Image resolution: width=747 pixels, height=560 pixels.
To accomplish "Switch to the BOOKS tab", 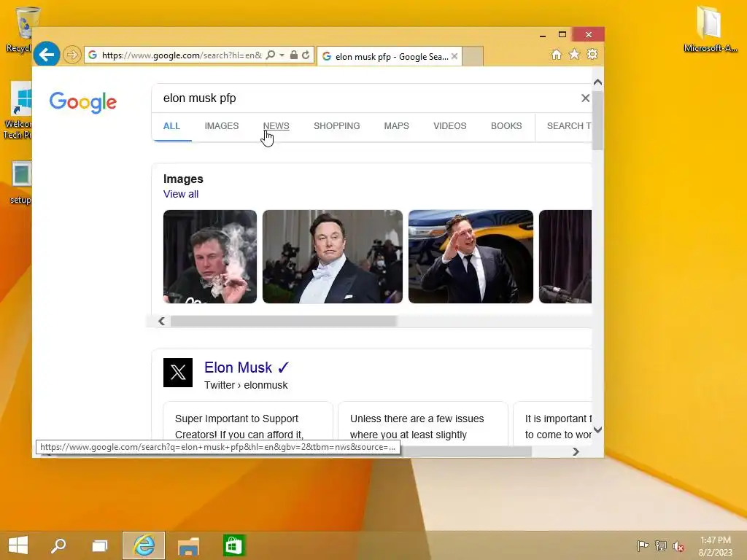I will click(506, 126).
